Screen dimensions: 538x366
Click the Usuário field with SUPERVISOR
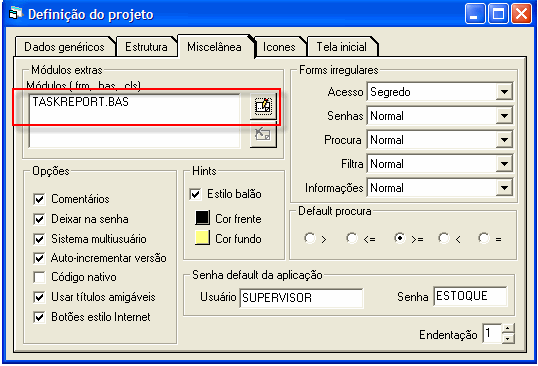(x=301, y=298)
